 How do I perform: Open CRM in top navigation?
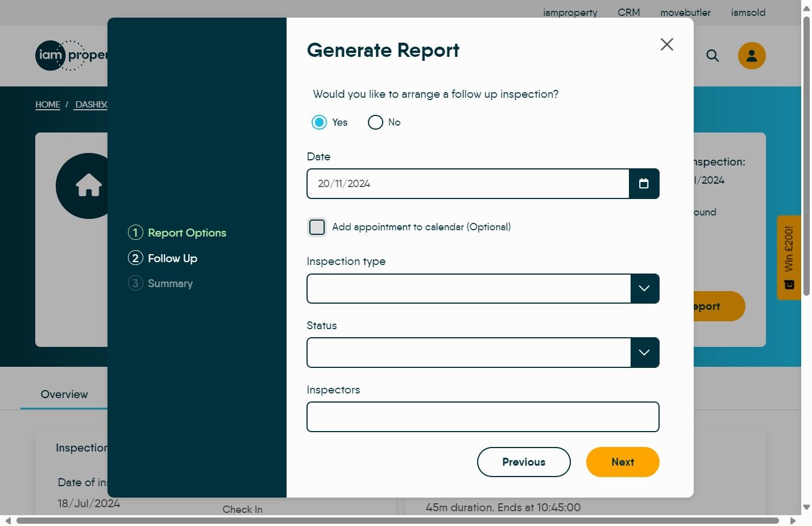(628, 13)
